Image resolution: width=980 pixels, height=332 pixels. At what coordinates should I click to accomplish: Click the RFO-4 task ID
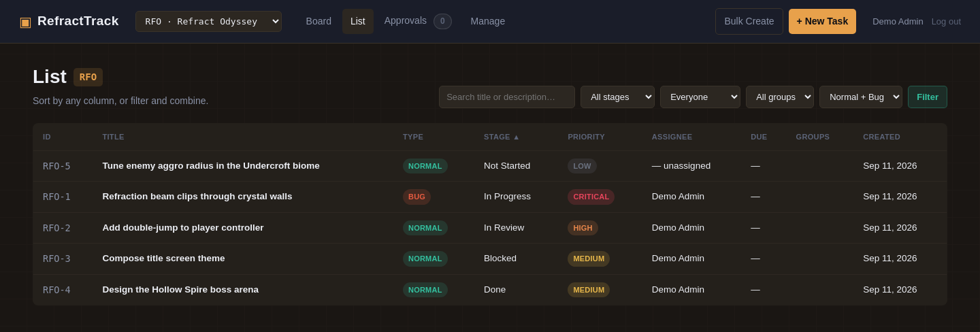pyautogui.click(x=56, y=290)
